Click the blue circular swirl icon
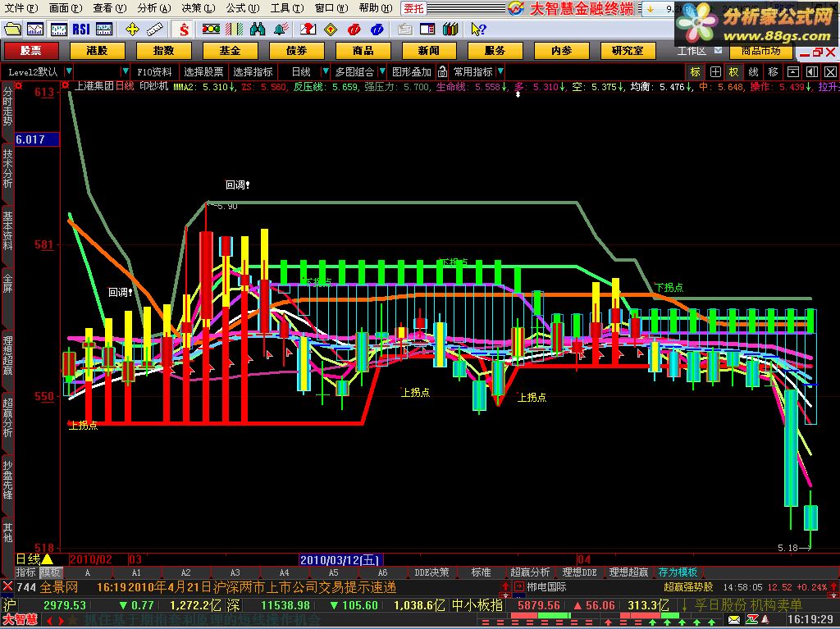The width and height of the screenshot is (840, 629). [x=377, y=29]
